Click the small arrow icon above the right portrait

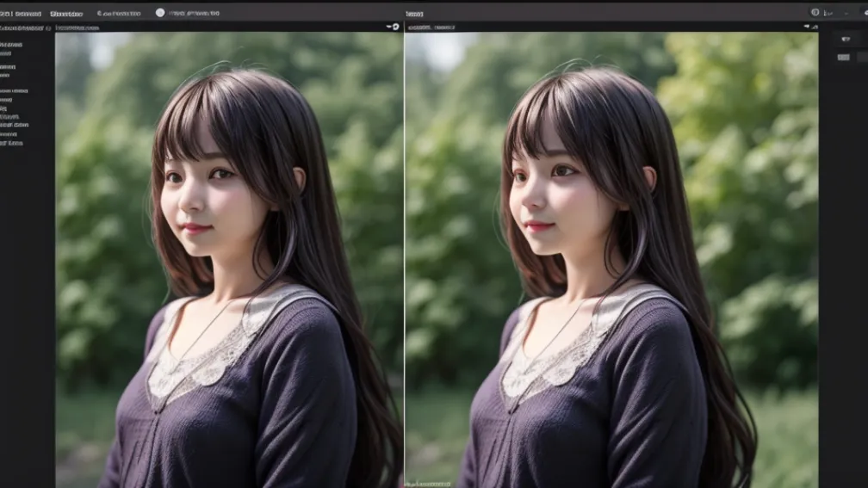pos(807,27)
